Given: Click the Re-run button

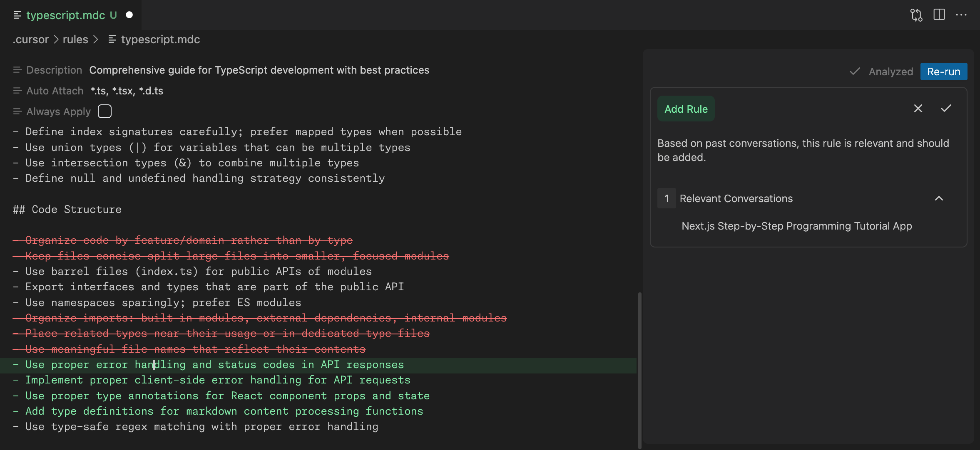Looking at the screenshot, I should pyautogui.click(x=943, y=72).
